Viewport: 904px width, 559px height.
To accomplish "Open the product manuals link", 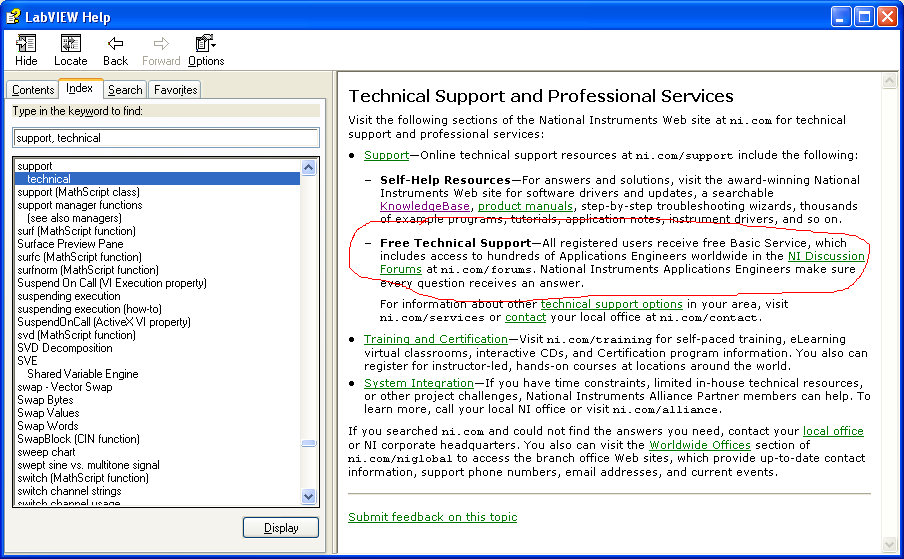I will coord(525,206).
